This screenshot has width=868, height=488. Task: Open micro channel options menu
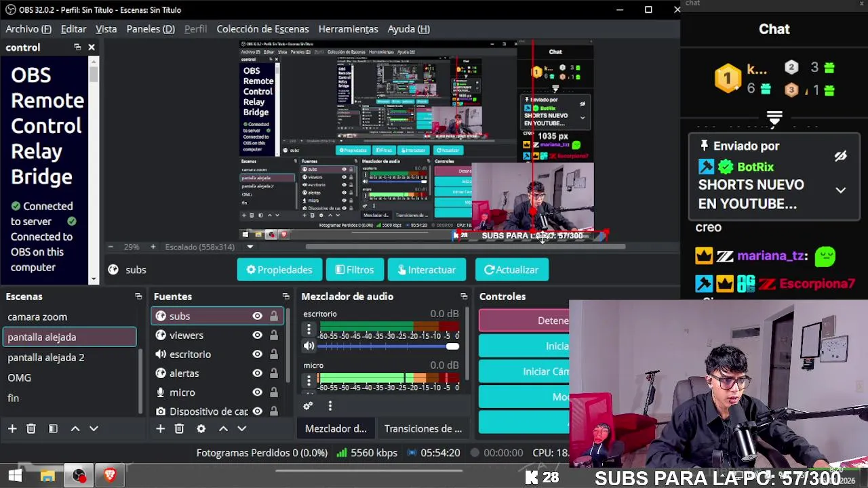(309, 381)
